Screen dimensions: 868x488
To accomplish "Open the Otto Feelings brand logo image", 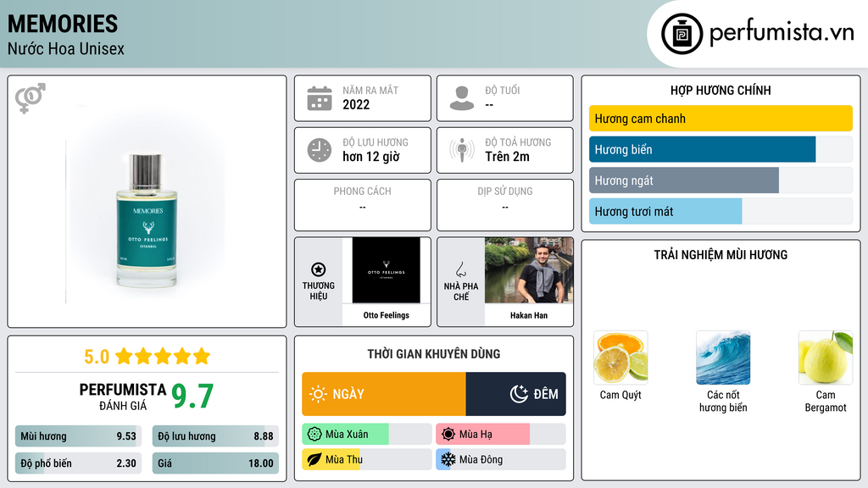I will [387, 270].
